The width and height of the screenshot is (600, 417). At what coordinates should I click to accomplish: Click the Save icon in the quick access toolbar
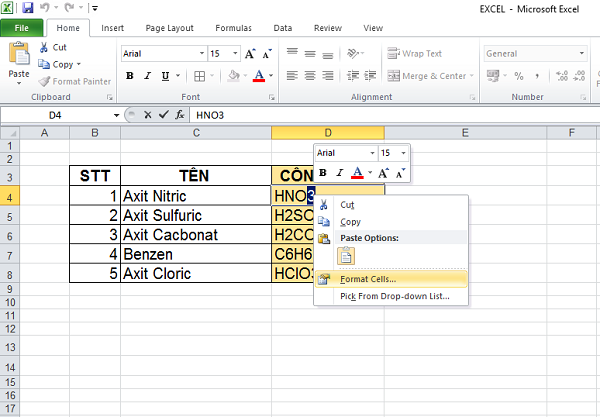click(x=27, y=8)
